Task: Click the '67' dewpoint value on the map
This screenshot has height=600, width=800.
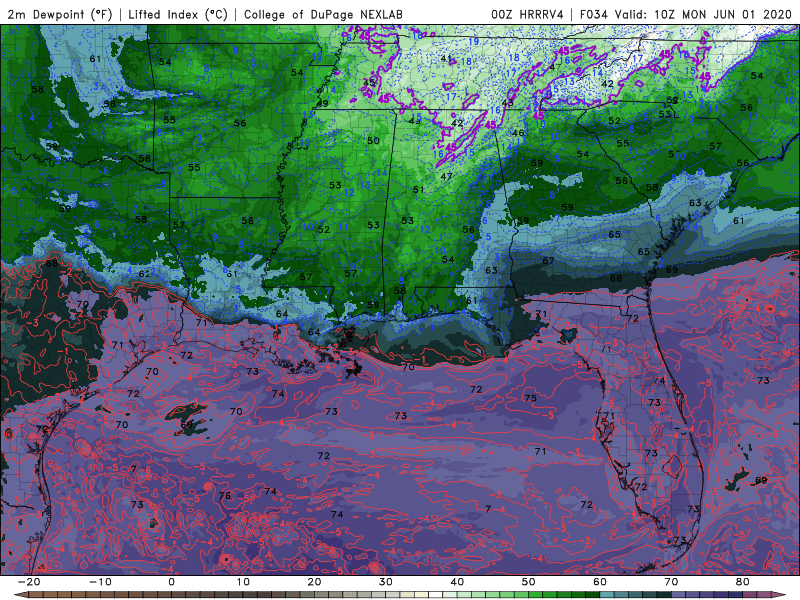Action: click(548, 260)
